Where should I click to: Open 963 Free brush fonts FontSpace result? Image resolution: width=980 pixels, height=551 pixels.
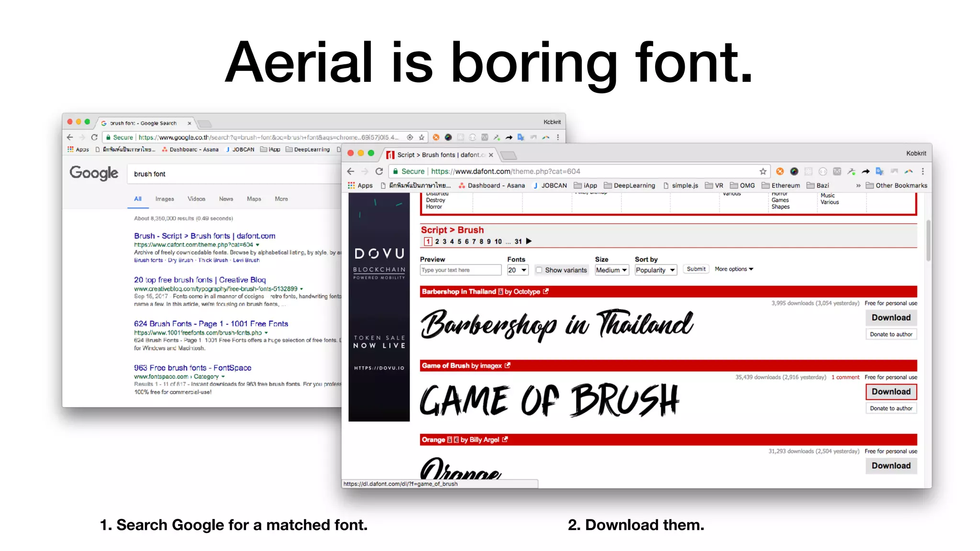(x=192, y=368)
